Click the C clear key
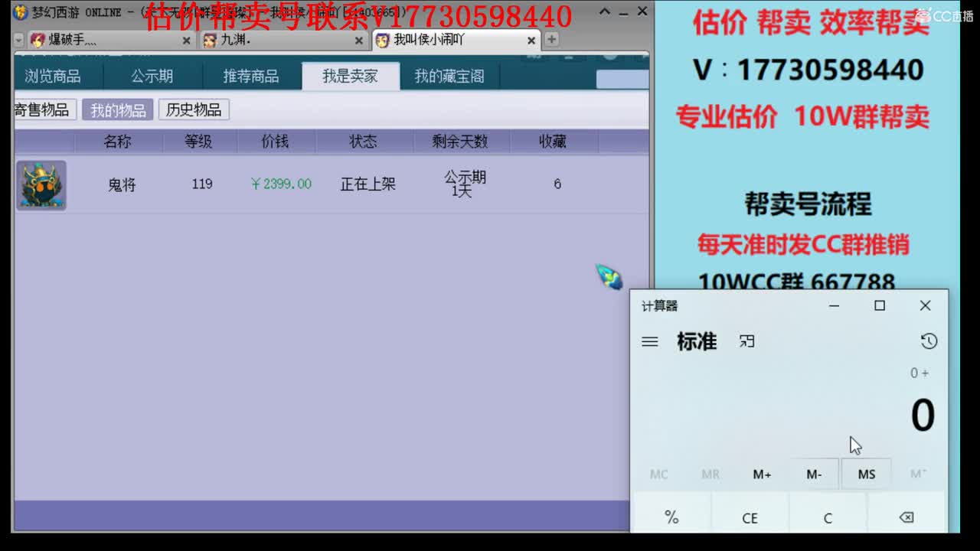Image resolution: width=980 pixels, height=551 pixels. tap(828, 517)
